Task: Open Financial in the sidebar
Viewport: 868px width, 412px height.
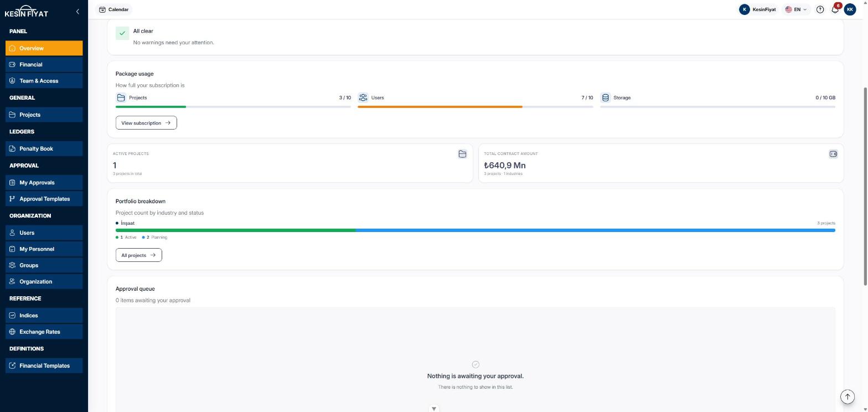Action: click(44, 64)
